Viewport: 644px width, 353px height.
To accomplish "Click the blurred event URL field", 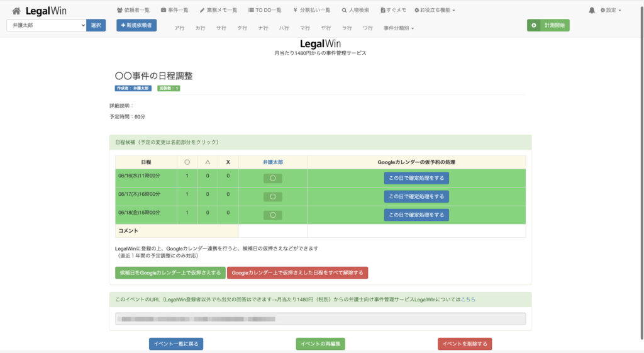I will pyautogui.click(x=320, y=319).
